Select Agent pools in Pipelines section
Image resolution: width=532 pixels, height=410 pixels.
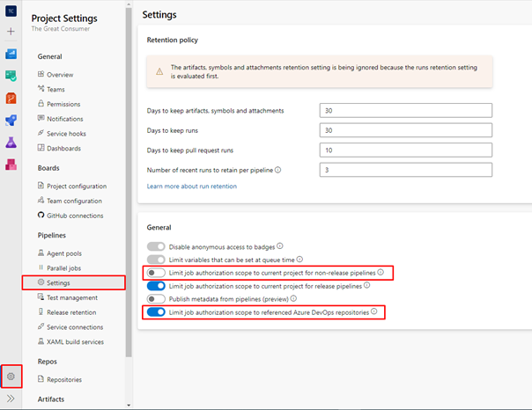70,253
